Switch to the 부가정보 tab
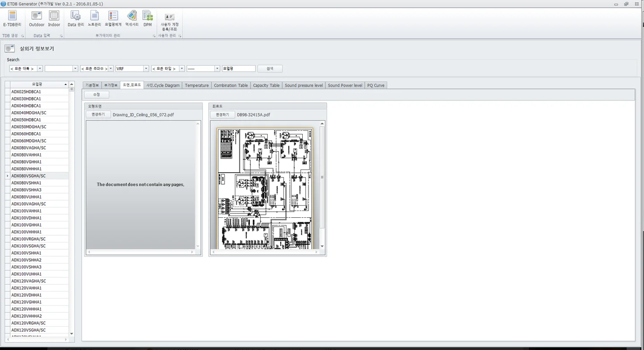Viewport: 644px width, 350px height. 111,85
